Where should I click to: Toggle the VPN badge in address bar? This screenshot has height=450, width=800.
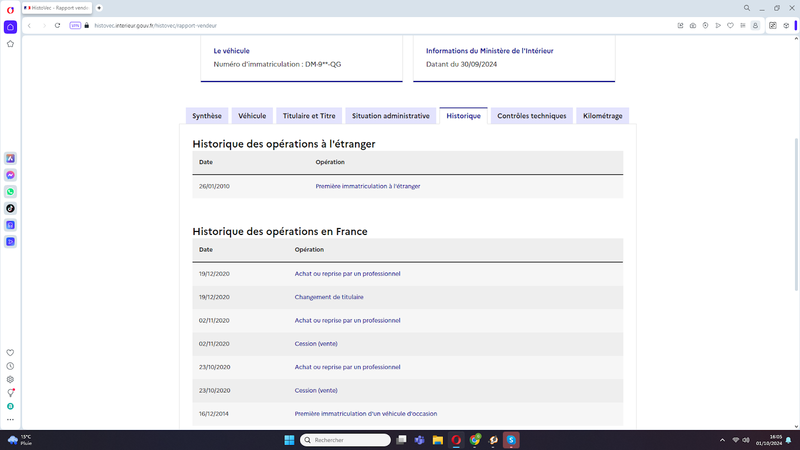click(75, 26)
